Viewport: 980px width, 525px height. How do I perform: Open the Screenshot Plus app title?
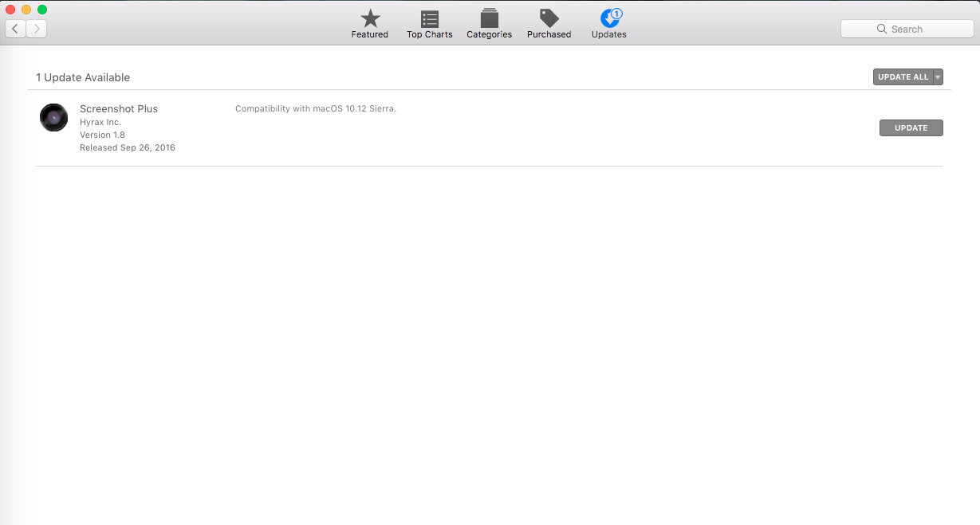(119, 108)
